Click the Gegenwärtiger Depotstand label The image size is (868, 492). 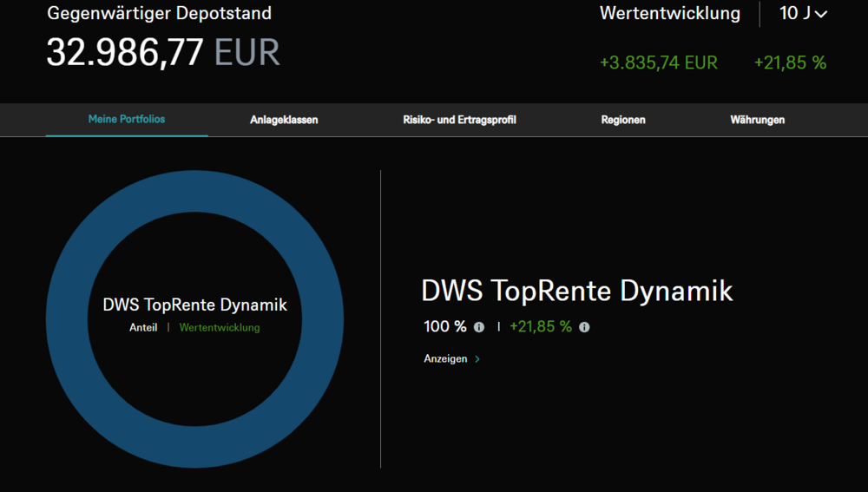(x=160, y=13)
